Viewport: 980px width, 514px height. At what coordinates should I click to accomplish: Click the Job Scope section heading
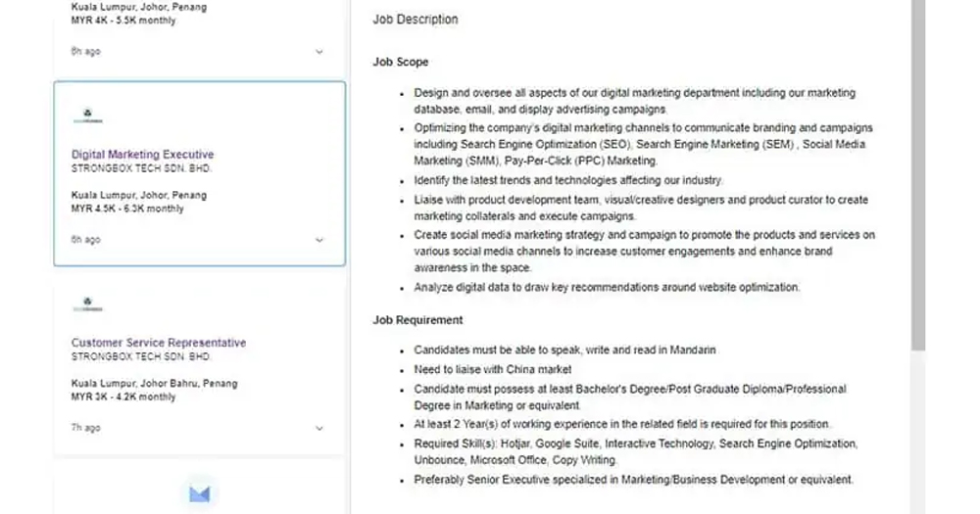click(401, 62)
